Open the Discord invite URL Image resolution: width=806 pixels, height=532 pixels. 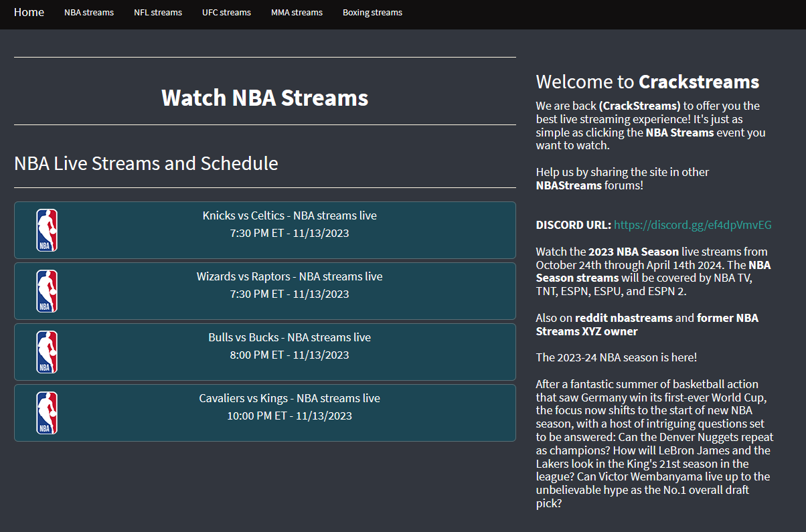[x=692, y=225]
